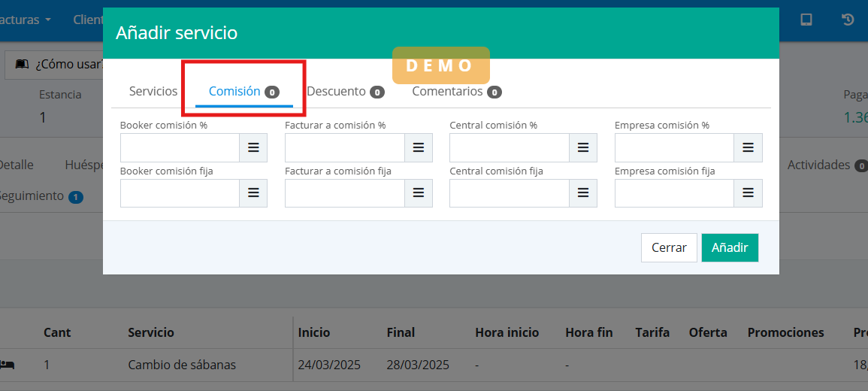Click the Comisión tab
This screenshot has height=391, width=868.
tap(243, 91)
